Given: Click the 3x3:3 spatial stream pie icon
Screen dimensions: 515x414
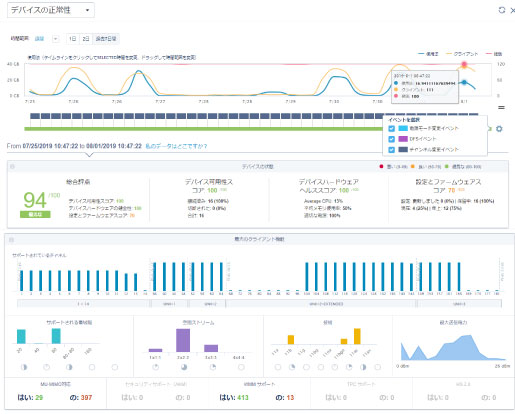Looking at the screenshot, I should coord(212,367).
